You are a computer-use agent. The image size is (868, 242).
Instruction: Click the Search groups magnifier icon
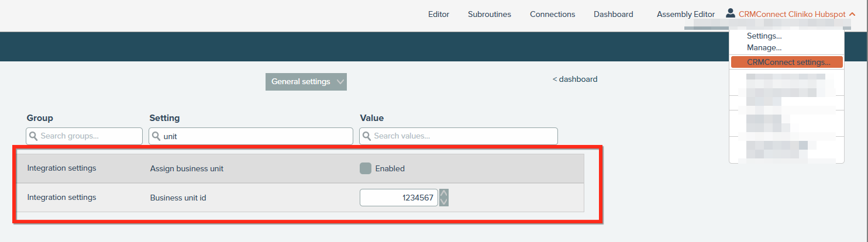(x=34, y=136)
